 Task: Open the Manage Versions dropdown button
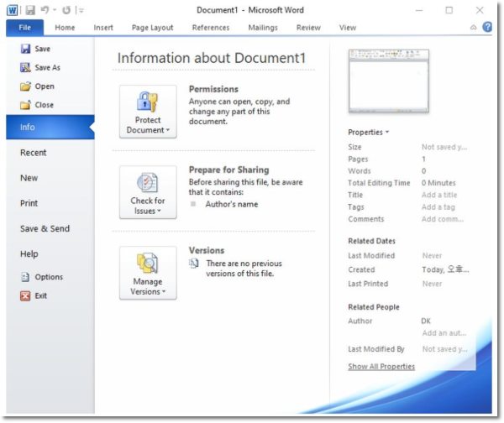pos(148,273)
